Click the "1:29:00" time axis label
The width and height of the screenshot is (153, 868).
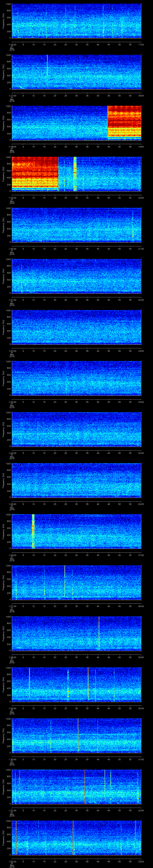[12, 708]
